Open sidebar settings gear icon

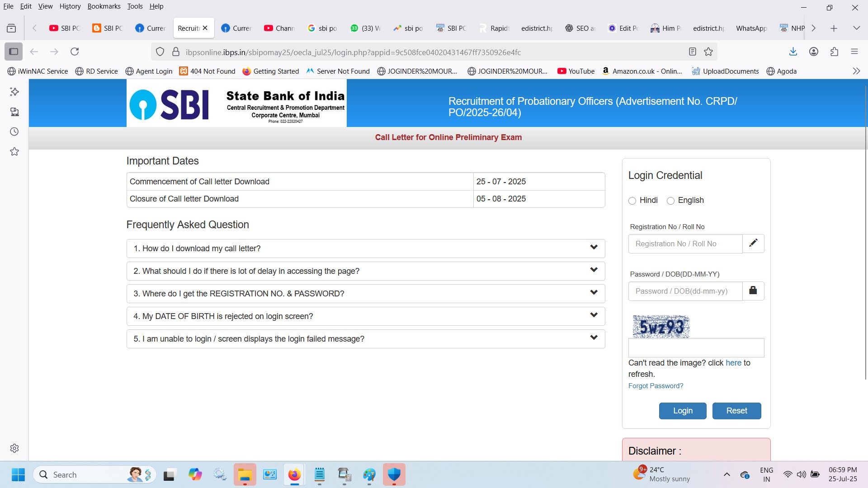coord(14,448)
